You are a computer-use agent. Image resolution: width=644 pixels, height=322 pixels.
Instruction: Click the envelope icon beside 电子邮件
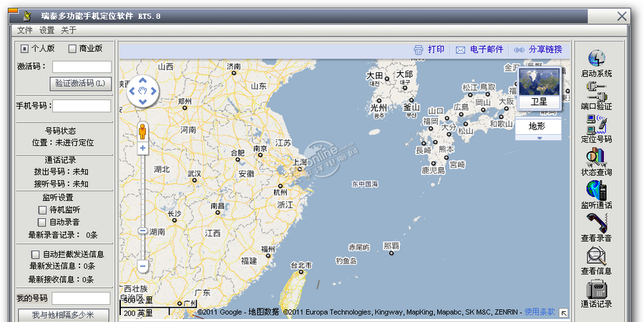click(x=460, y=50)
